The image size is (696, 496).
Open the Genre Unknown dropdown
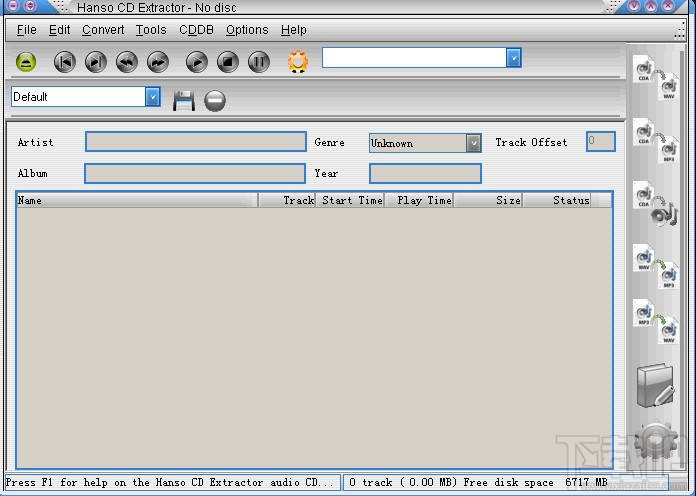[x=474, y=143]
